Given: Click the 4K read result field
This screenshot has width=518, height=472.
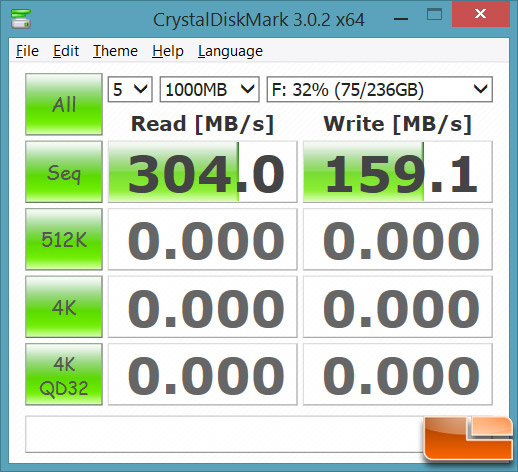Looking at the screenshot, I should click(x=203, y=307).
